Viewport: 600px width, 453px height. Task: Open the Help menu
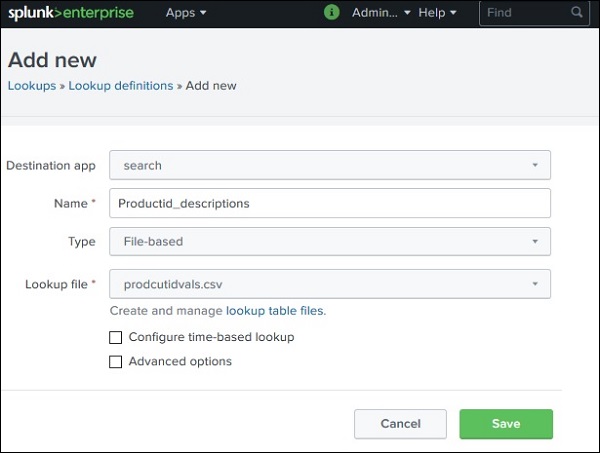(437, 13)
